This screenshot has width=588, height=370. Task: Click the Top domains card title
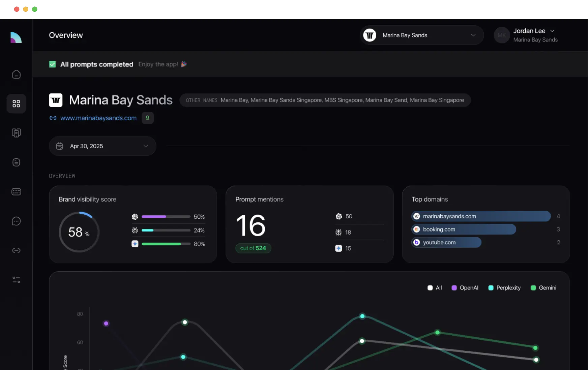click(430, 199)
